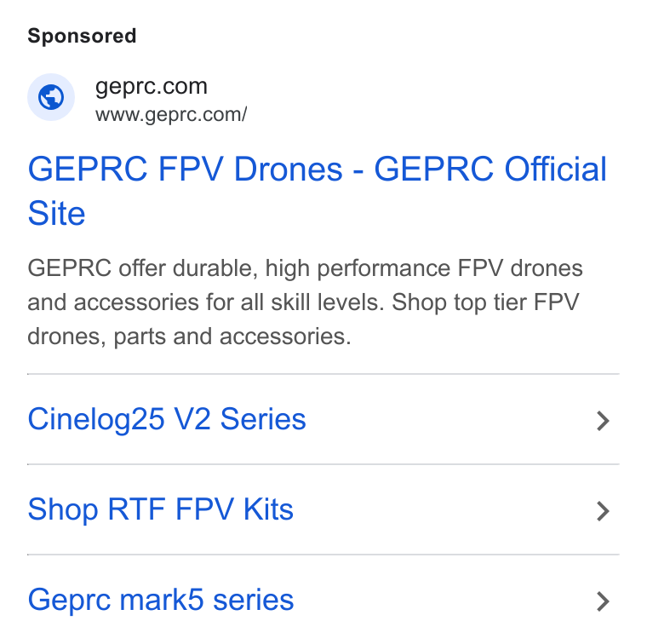The height and width of the screenshot is (644, 647).
Task: Click the blue globe favicon icon
Action: (x=51, y=97)
